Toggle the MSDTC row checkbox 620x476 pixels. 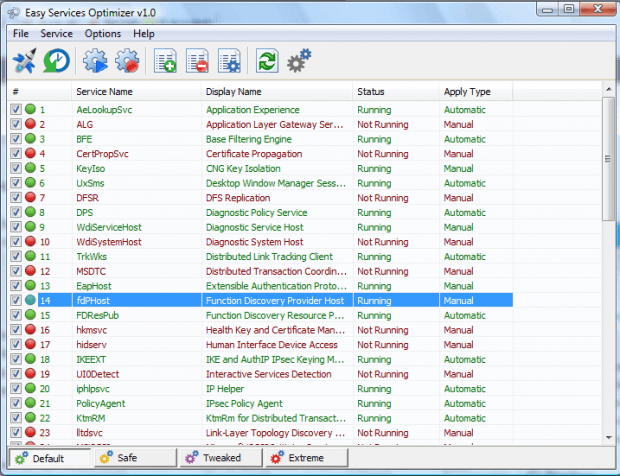16,271
